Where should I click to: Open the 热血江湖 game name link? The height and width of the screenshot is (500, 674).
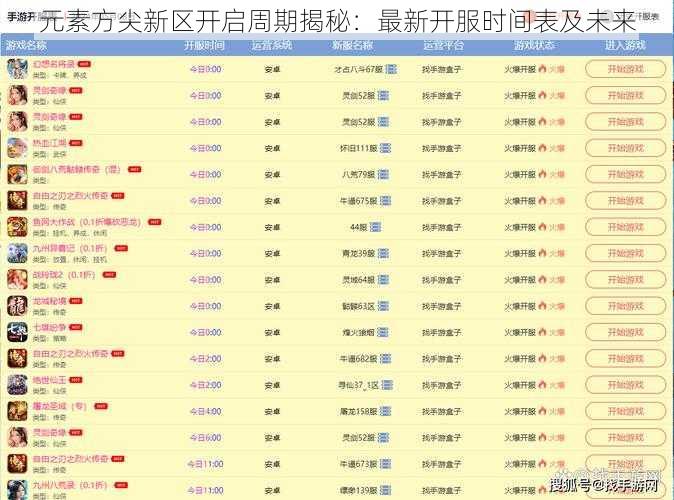pyautogui.click(x=49, y=143)
